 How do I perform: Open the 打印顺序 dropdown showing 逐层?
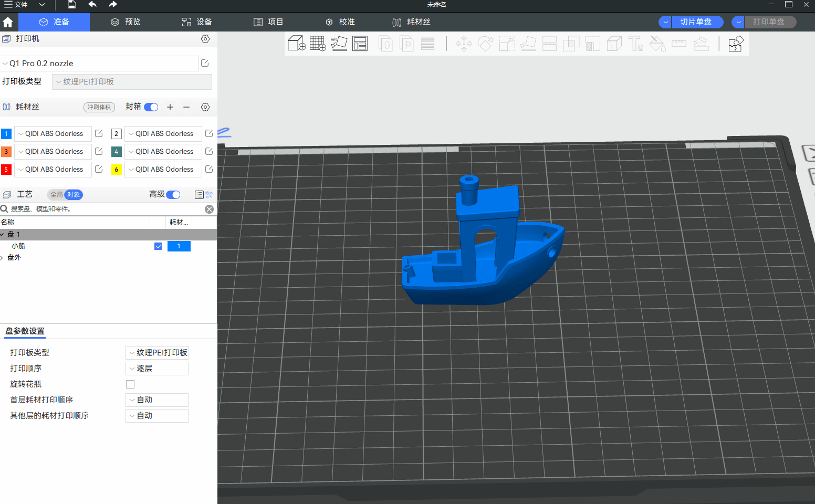157,369
